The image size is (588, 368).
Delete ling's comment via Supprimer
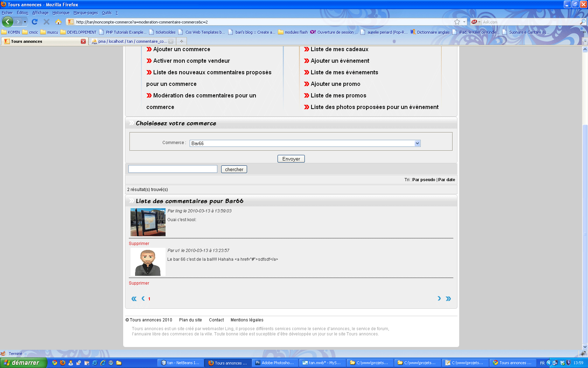(139, 244)
